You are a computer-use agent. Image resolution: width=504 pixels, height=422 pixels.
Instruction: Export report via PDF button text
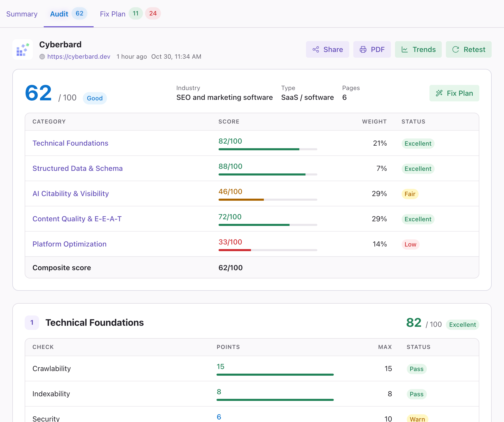(x=378, y=49)
